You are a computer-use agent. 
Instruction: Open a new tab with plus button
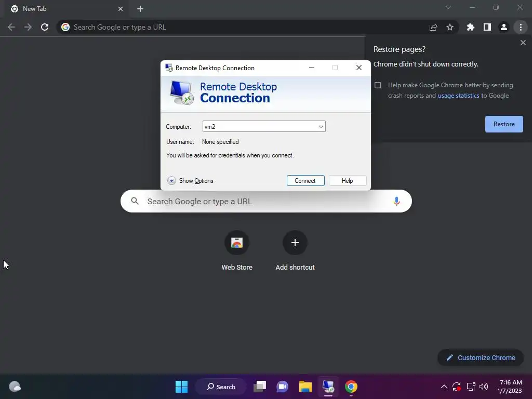[140, 9]
